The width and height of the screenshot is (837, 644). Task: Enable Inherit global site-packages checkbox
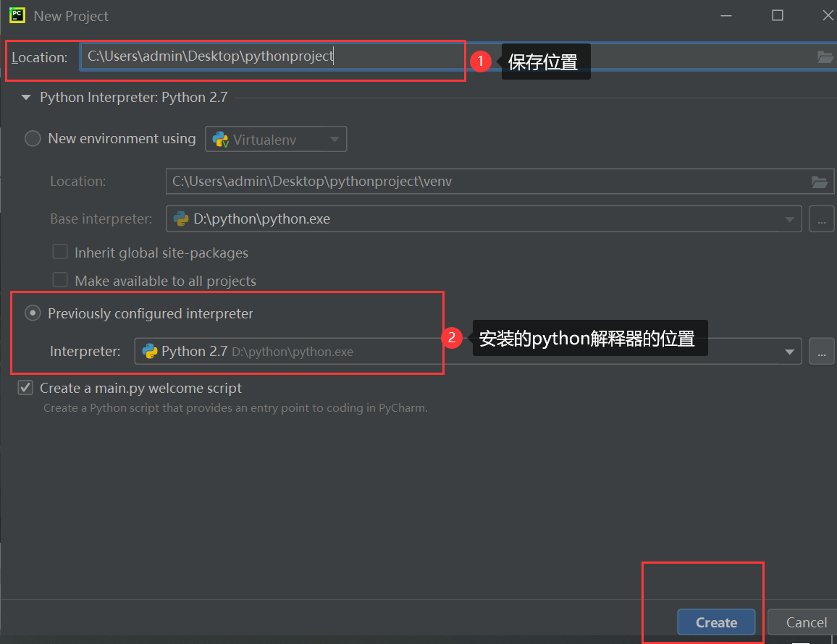[60, 252]
